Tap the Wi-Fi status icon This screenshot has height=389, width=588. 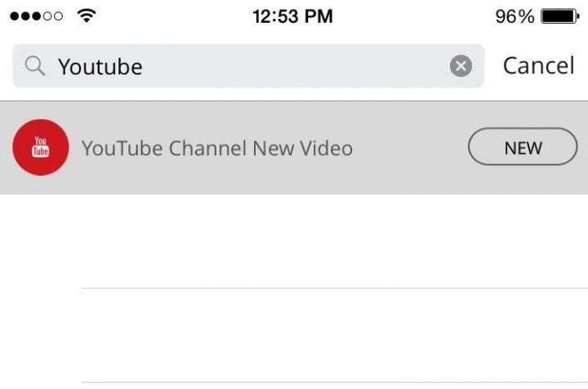[x=85, y=16]
